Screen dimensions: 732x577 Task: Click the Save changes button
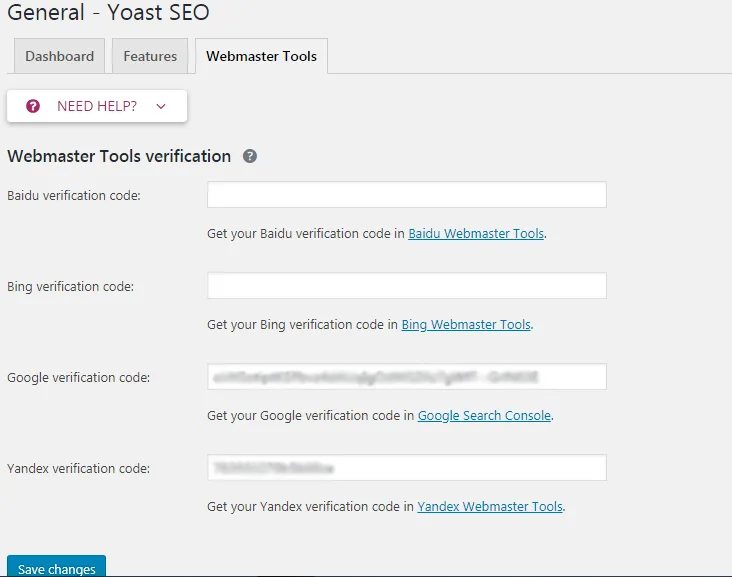pyautogui.click(x=56, y=567)
